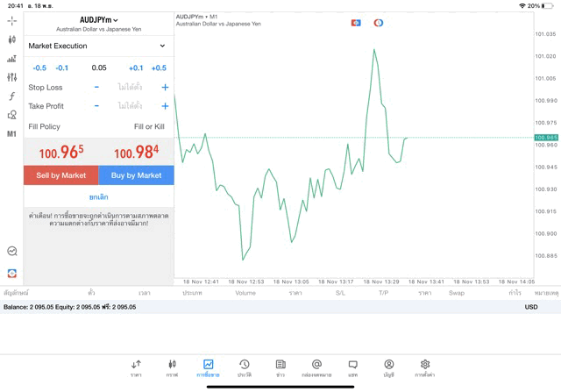
Task: Open the indicators function icon
Action: tap(12, 96)
